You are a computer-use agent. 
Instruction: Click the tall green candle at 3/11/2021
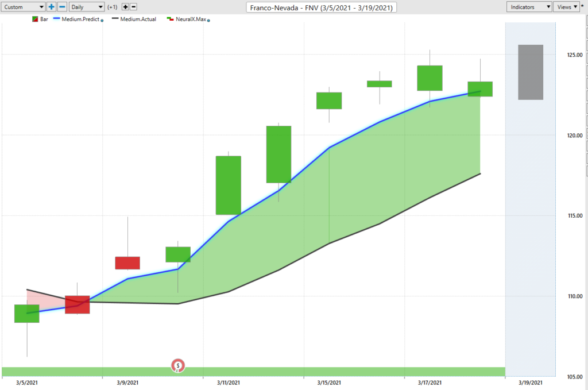(x=229, y=186)
